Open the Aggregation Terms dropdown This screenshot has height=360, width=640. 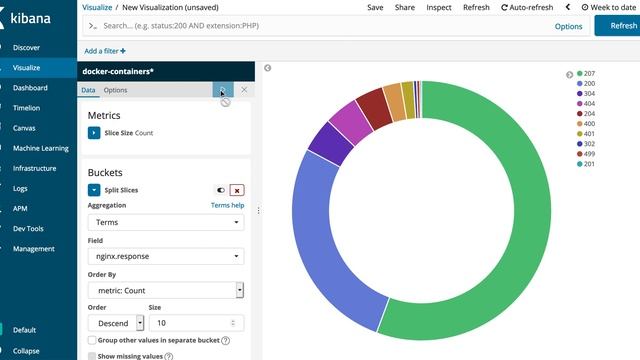point(166,222)
